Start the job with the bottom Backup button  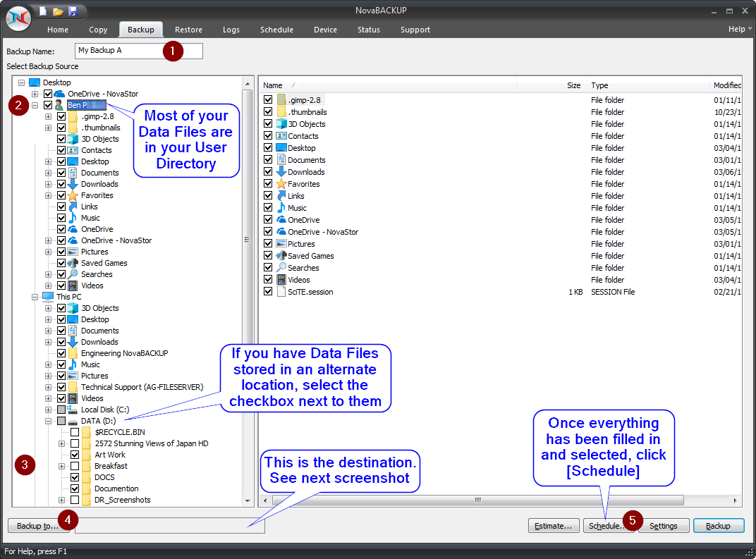click(x=719, y=526)
